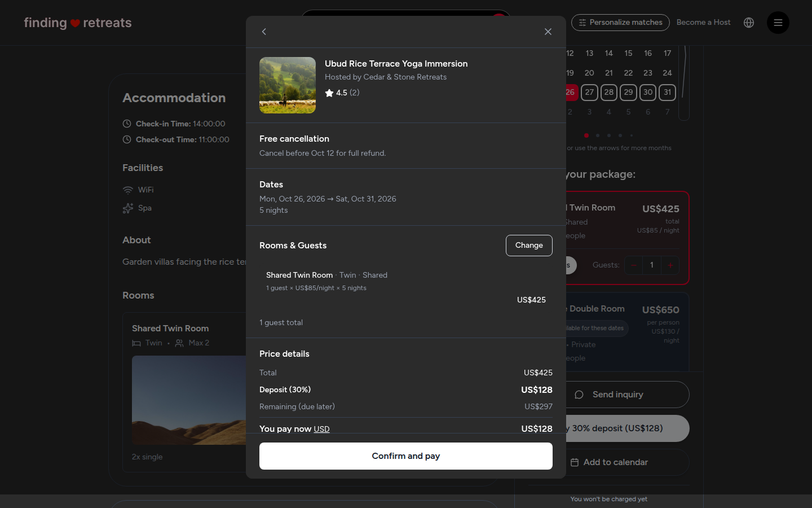This screenshot has height=508, width=812.
Task: Click the finding retreats logo
Action: [x=78, y=23]
